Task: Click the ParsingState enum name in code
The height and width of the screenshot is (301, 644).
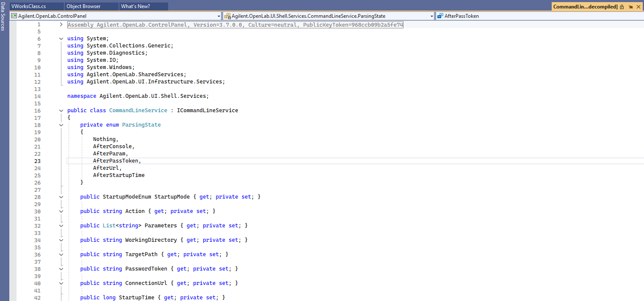Action: click(x=141, y=125)
